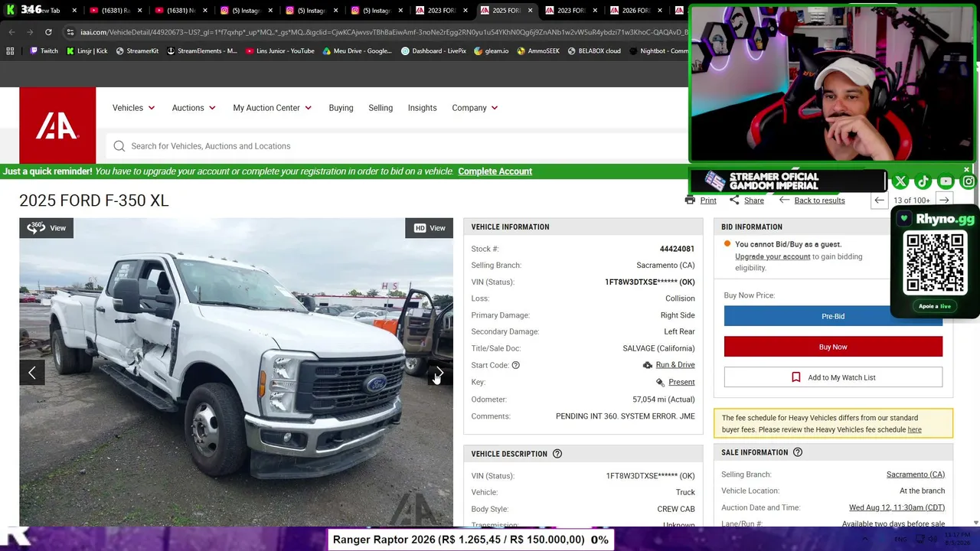Click the TikTok icon on the stream overlay

pyautogui.click(x=923, y=181)
